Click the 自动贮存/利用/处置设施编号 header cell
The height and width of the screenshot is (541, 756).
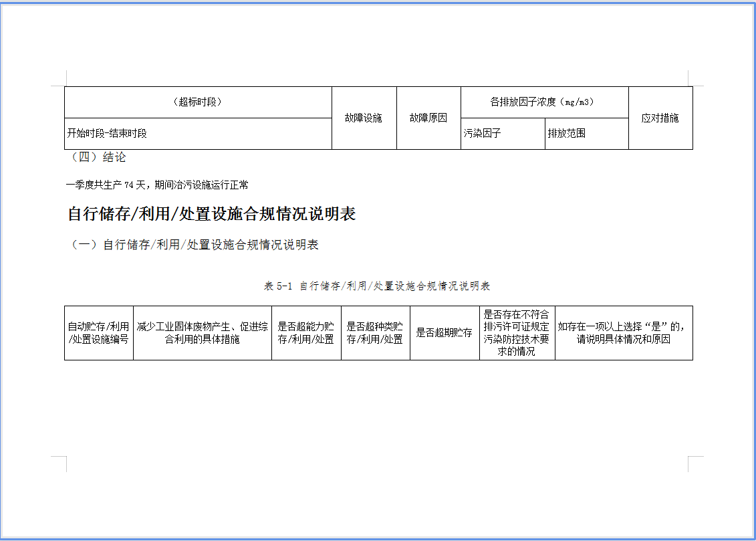click(98, 333)
